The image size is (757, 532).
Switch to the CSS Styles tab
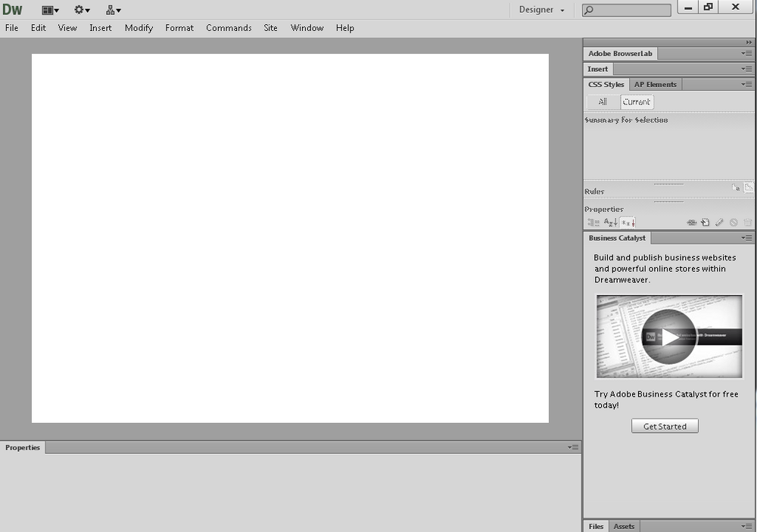coord(606,85)
